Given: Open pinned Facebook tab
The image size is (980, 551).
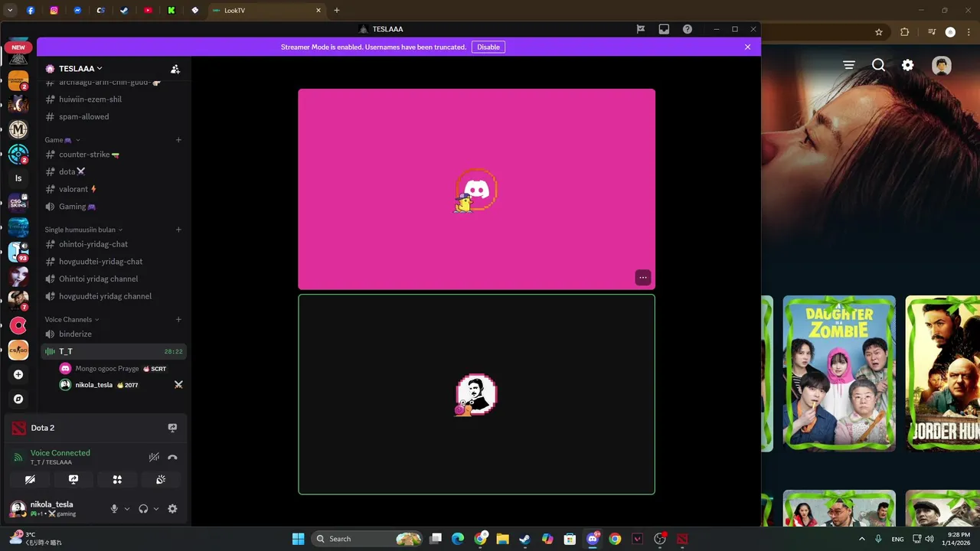Looking at the screenshot, I should pos(31,11).
